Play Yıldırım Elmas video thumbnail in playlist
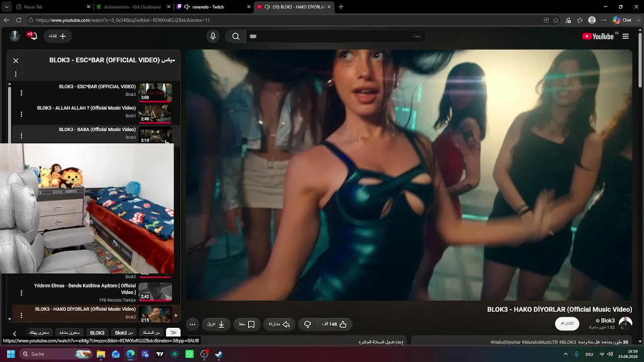Image resolution: width=644 pixels, height=362 pixels. point(155,292)
